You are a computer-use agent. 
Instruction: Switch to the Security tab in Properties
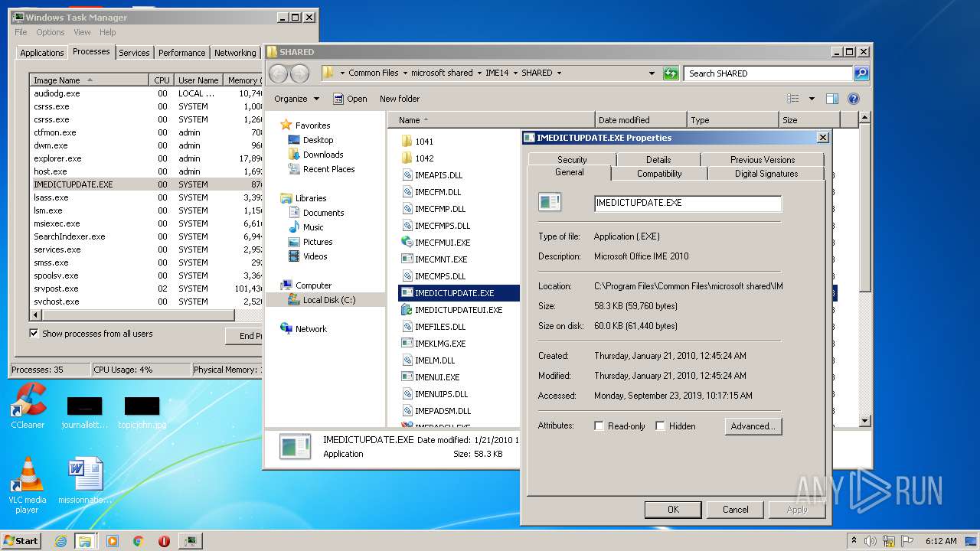(572, 159)
